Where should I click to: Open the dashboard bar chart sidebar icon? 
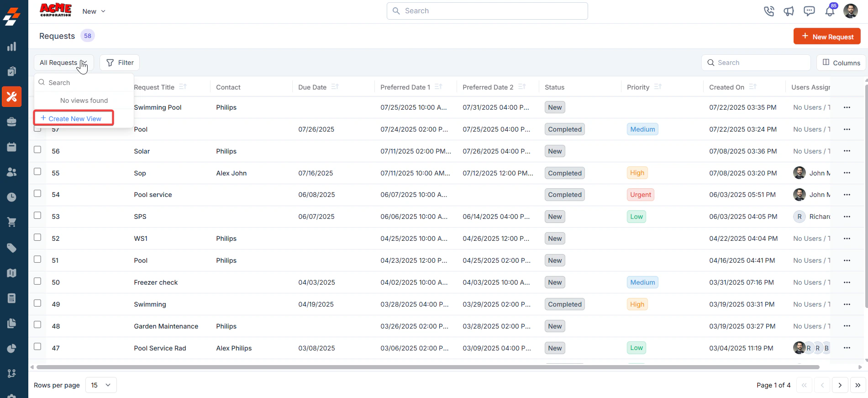coord(12,47)
